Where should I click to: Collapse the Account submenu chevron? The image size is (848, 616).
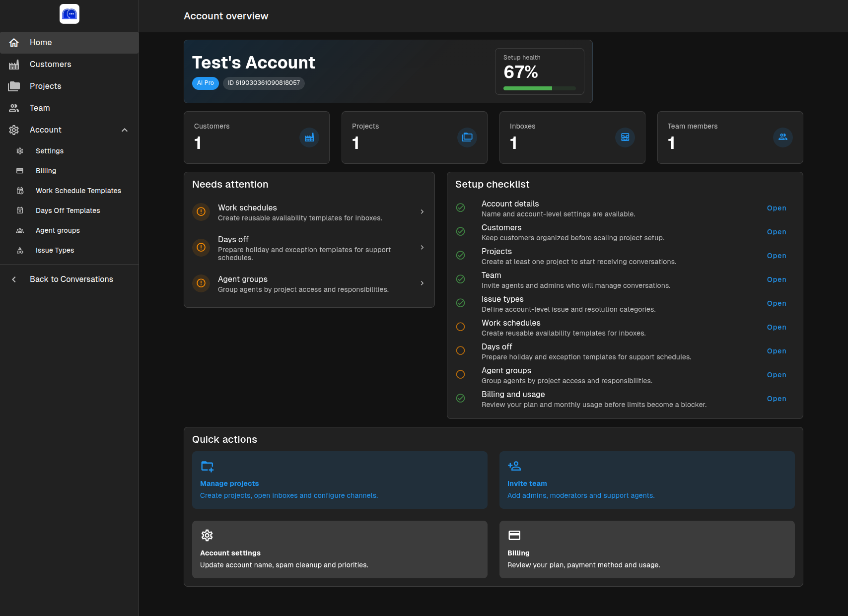125,130
